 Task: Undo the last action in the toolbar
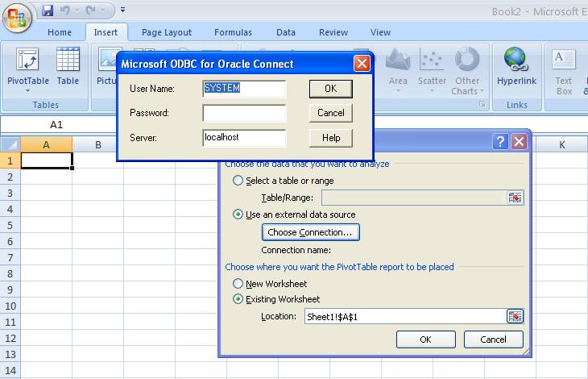pyautogui.click(x=65, y=10)
